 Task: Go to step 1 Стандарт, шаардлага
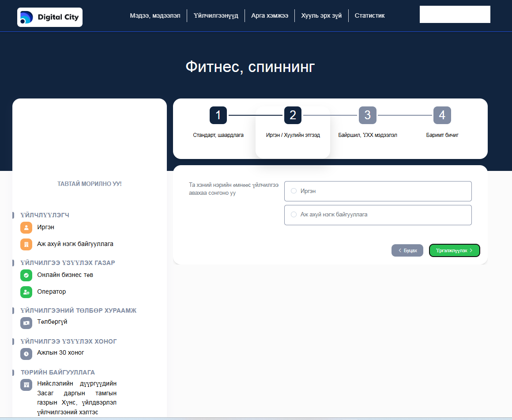(x=218, y=115)
